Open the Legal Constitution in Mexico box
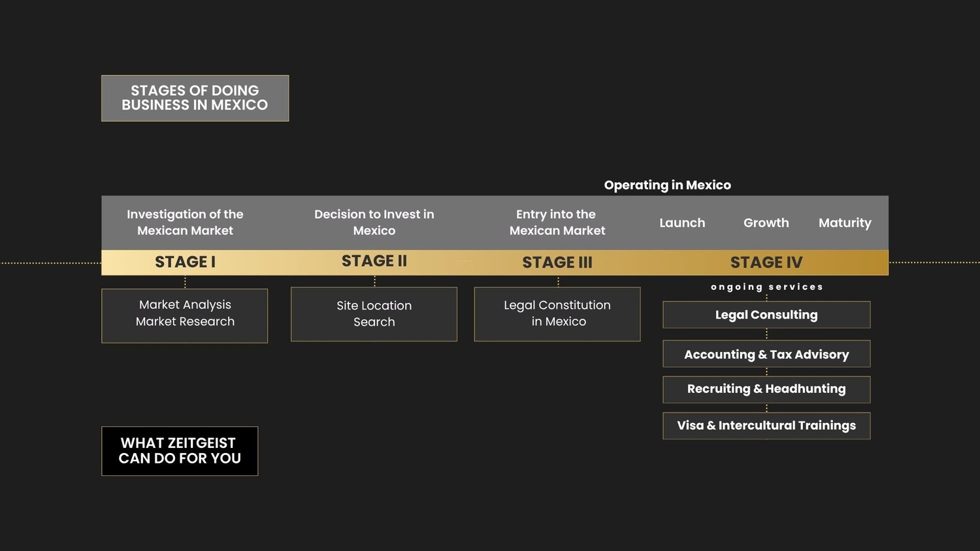Screen dimensions: 980x551 click(x=557, y=314)
